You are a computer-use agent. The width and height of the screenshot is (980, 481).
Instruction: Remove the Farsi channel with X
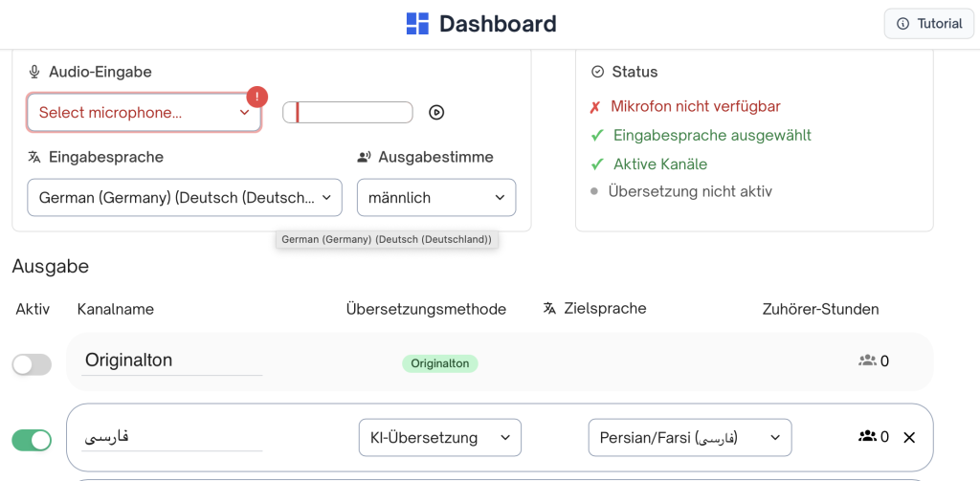[909, 437]
